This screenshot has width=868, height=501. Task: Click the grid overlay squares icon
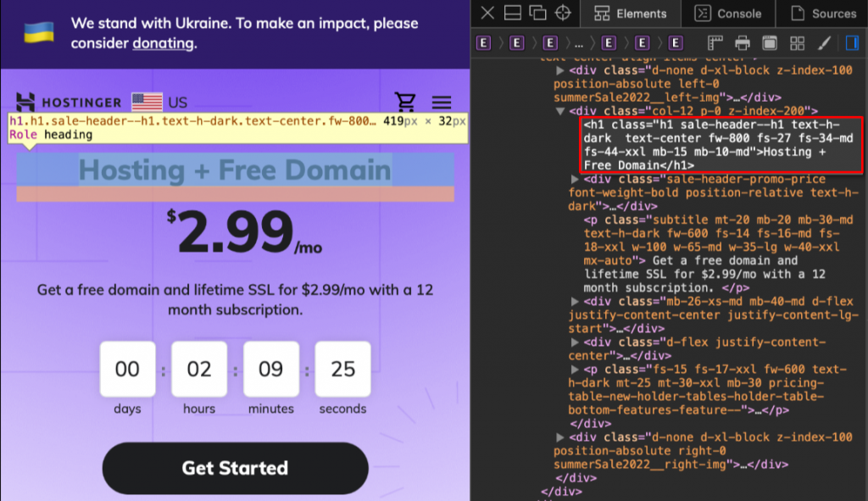coord(797,42)
